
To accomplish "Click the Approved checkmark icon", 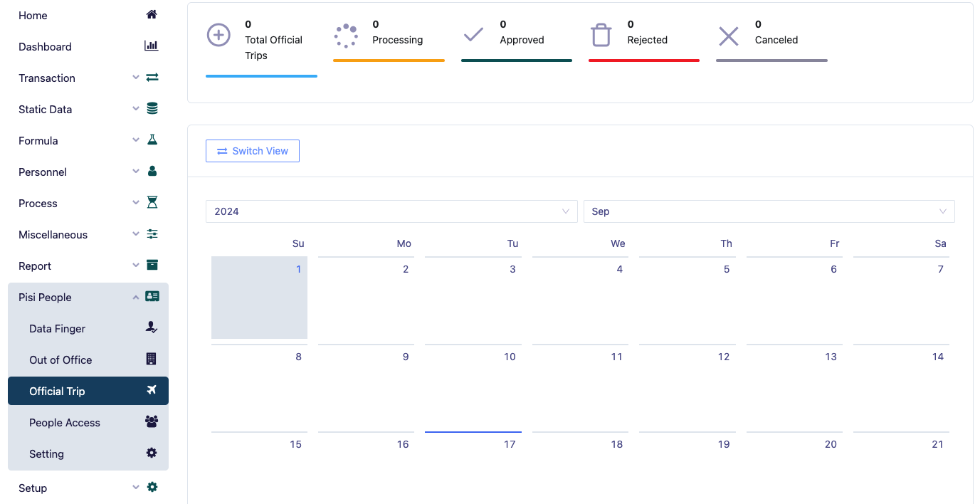I will tap(473, 35).
